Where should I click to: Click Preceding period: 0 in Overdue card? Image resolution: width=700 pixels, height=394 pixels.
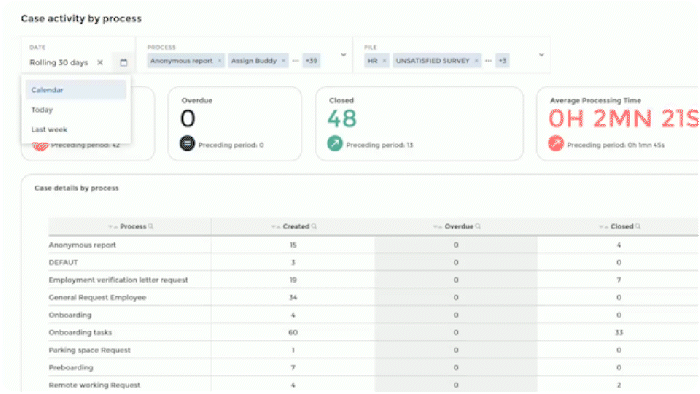click(231, 145)
